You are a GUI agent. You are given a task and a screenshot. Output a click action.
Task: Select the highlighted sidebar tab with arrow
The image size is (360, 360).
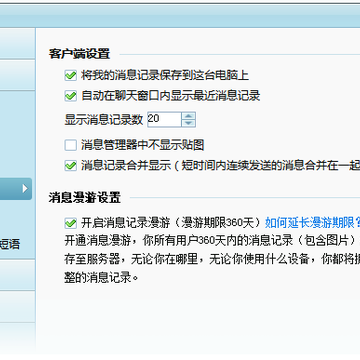click(x=16, y=189)
